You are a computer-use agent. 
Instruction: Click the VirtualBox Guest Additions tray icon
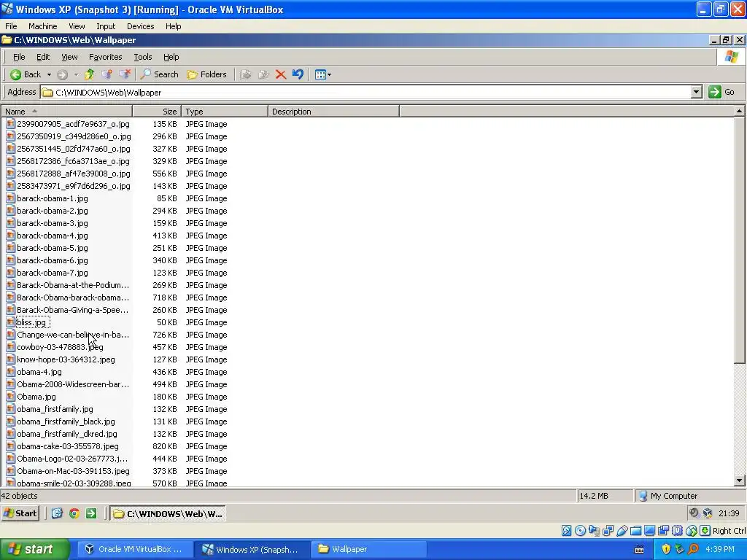(x=708, y=513)
